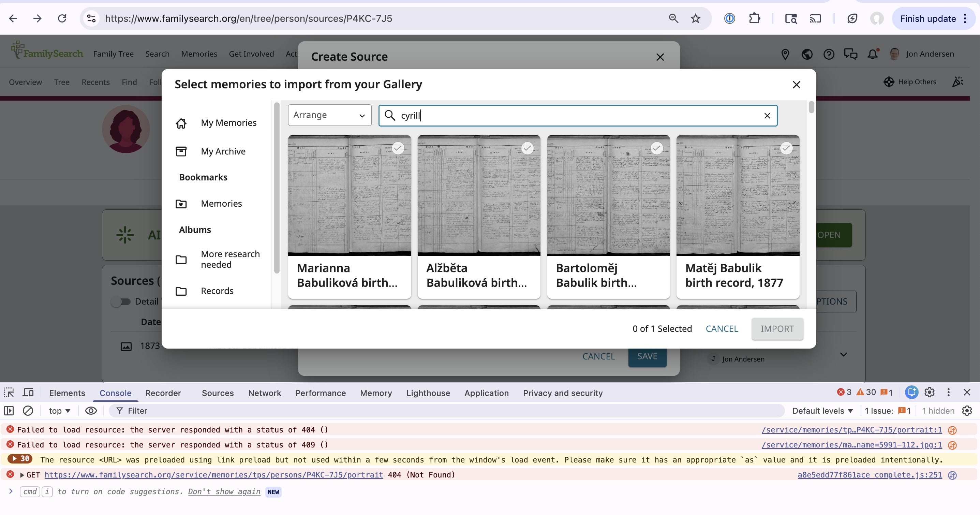Check the Matěj Babulik birth record
980x515 pixels.
point(786,148)
